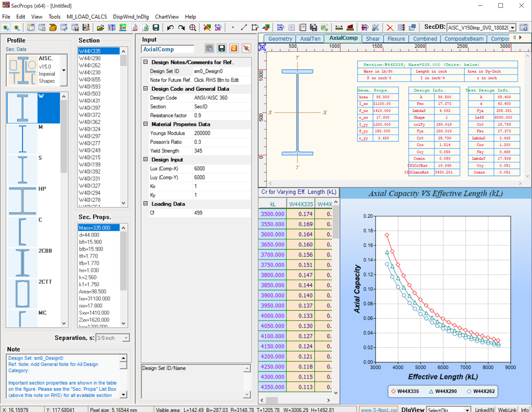532x412 pixels.
Task: Click the orange refresh icon beside AxialComp field
Action: coord(234,49)
